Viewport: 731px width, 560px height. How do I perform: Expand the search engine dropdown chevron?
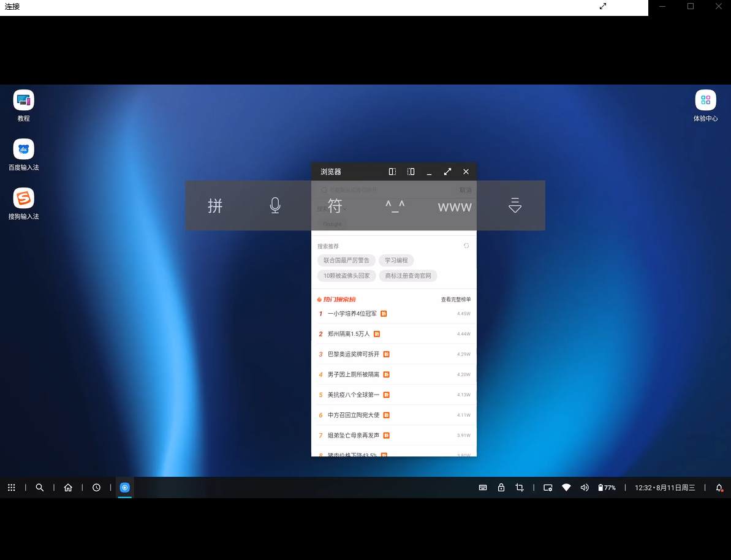pos(344,209)
